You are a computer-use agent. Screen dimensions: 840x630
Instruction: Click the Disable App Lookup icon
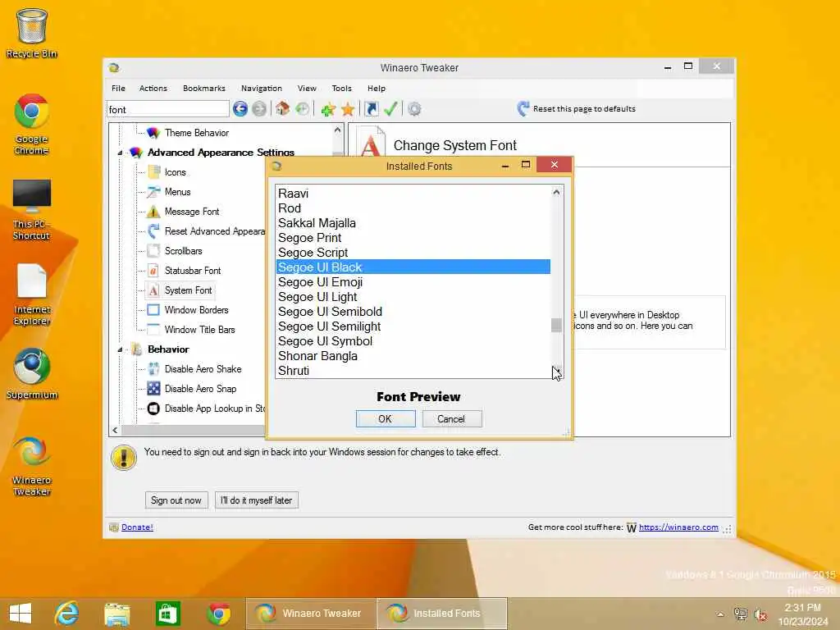point(153,409)
